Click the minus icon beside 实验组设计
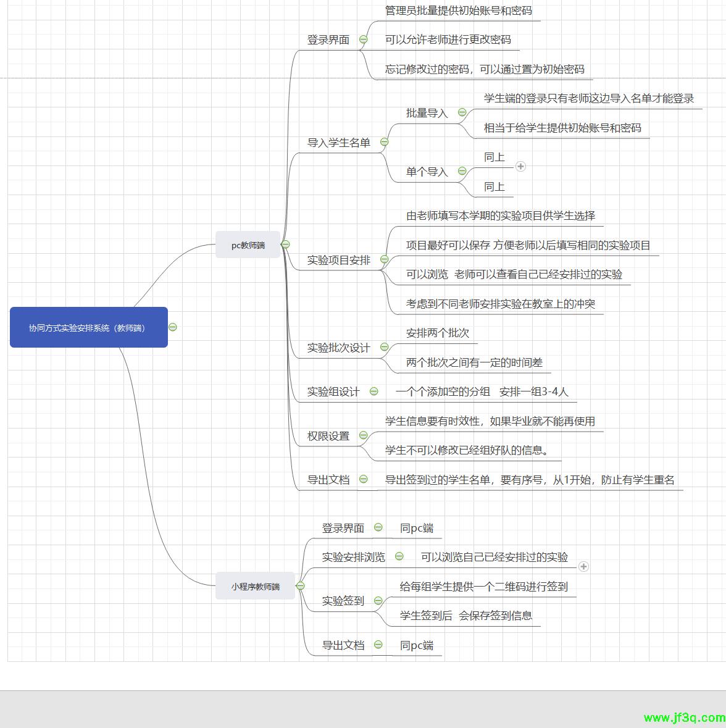Image resolution: width=726 pixels, height=728 pixels. pos(373,391)
